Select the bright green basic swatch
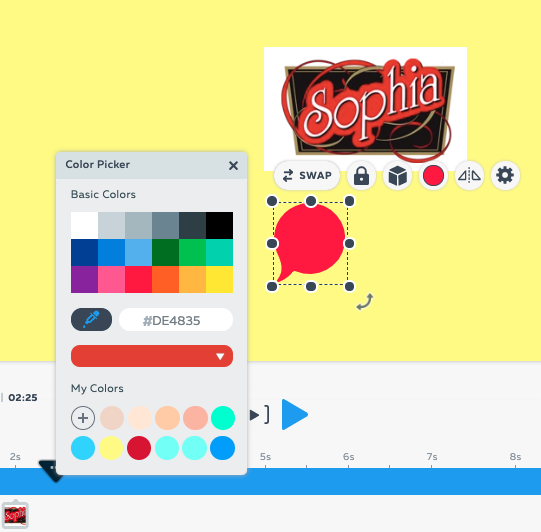The height and width of the screenshot is (532, 541). pyautogui.click(x=193, y=252)
